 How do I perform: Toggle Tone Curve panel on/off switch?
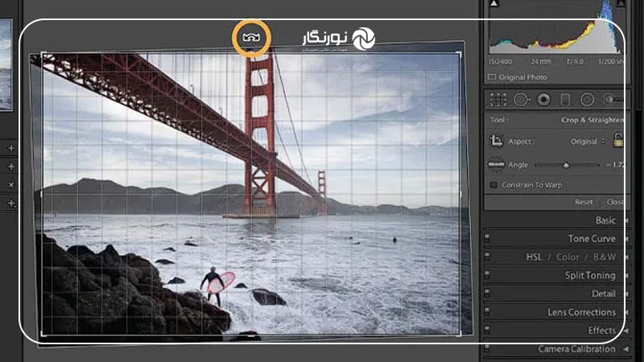(487, 238)
